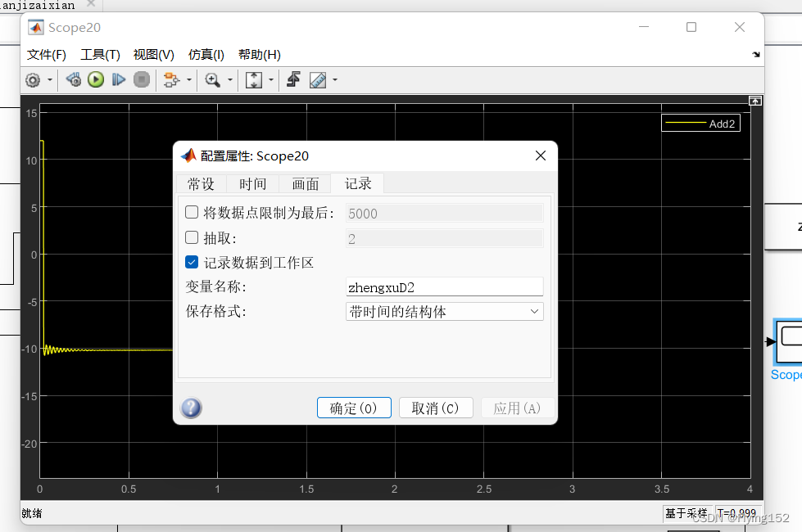Expand the zoom tool dropdown arrow
The image size is (802, 532).
point(229,79)
